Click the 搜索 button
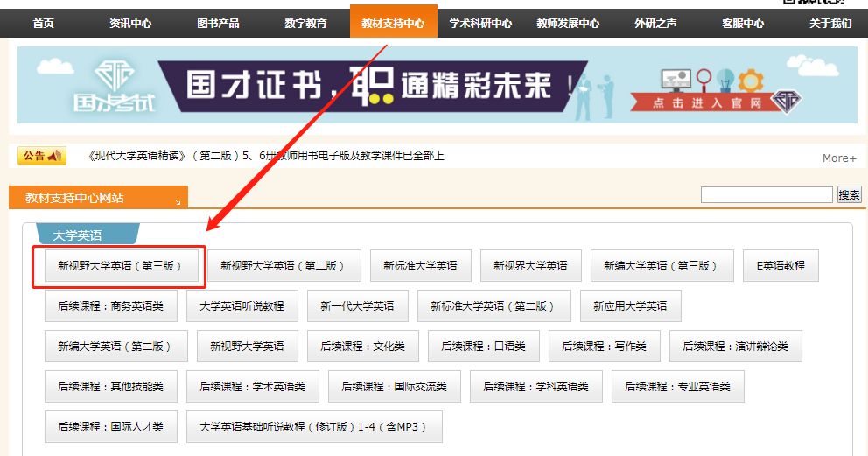This screenshot has height=456, width=868. [849, 195]
